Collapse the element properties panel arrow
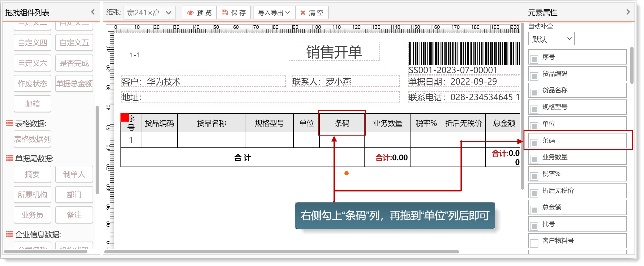644x266 pixels. (628, 12)
